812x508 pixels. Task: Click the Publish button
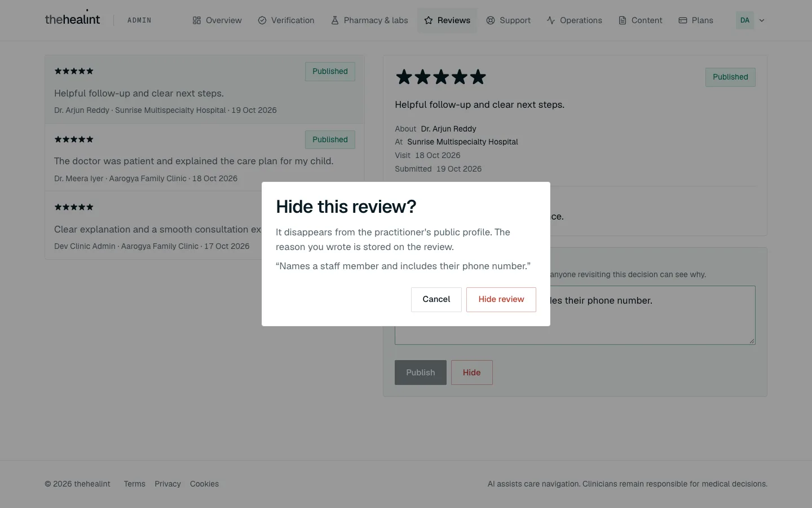coord(421,373)
